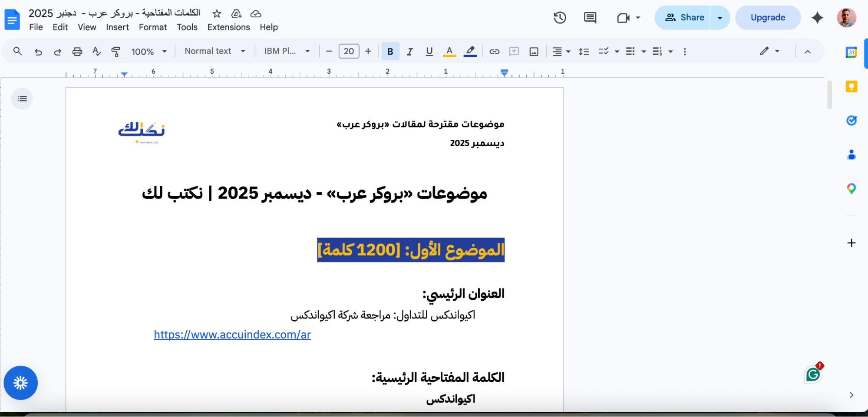The width and height of the screenshot is (868, 417).
Task: Show the document outline
Action: 22,99
